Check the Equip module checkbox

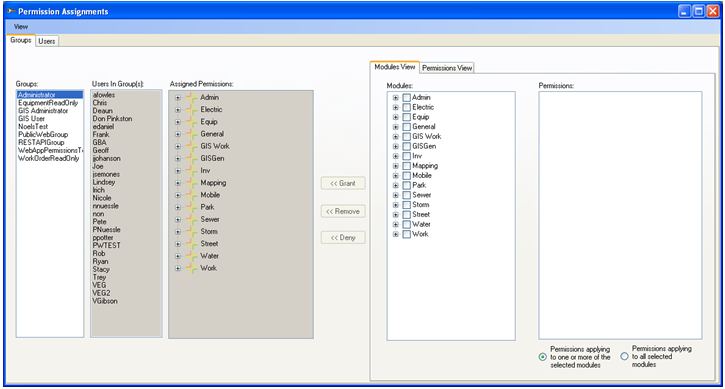pyautogui.click(x=406, y=117)
